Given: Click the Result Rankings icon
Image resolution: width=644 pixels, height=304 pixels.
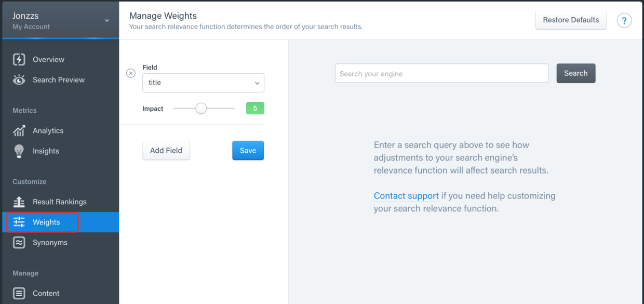Looking at the screenshot, I should tap(19, 202).
